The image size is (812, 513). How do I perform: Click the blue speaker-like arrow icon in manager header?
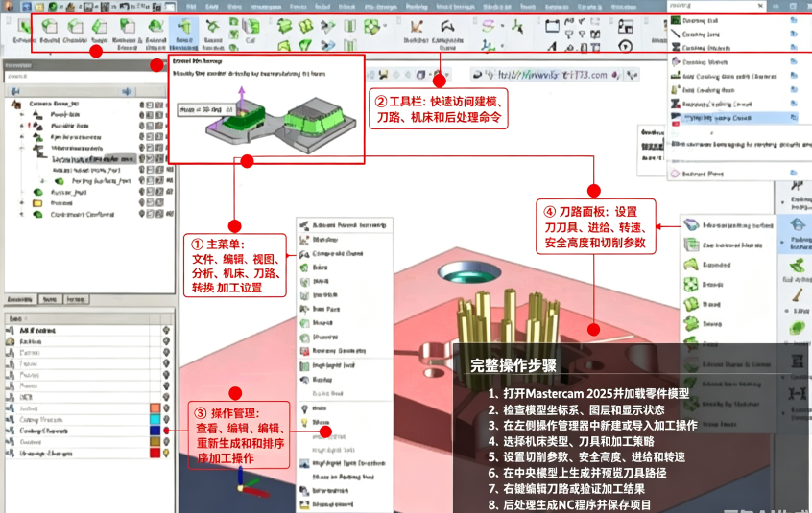[x=127, y=91]
